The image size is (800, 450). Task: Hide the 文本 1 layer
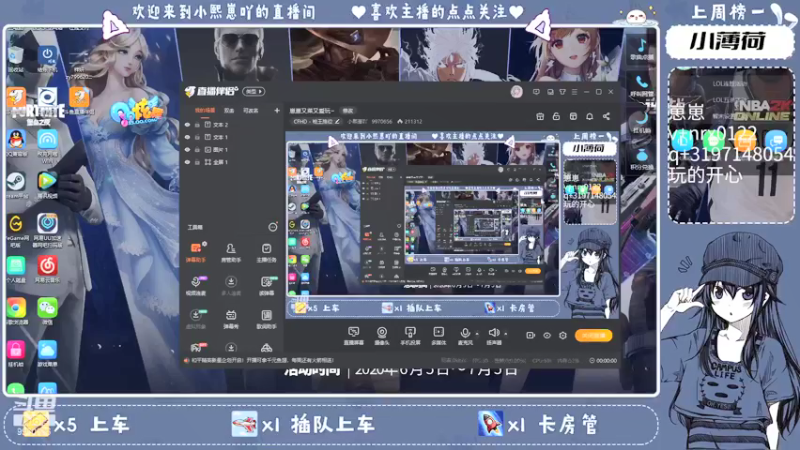[x=187, y=137]
